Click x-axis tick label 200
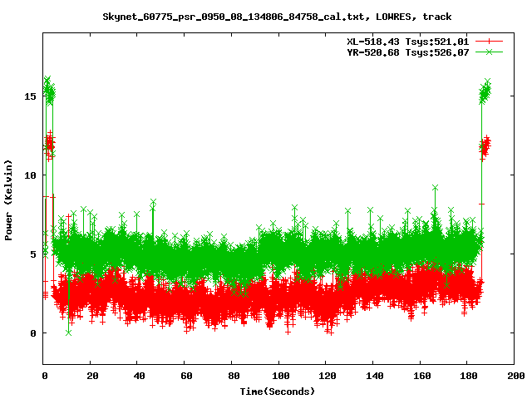 [x=515, y=376]
